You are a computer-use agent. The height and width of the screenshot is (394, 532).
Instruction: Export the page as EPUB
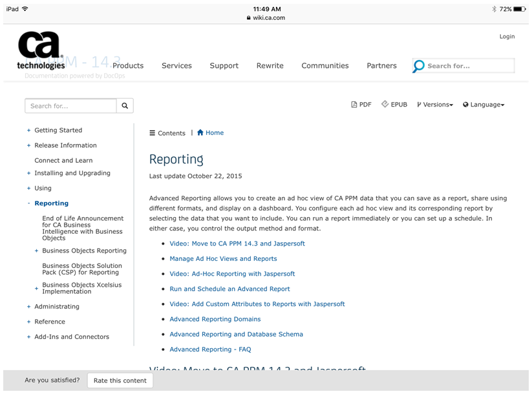tap(394, 105)
